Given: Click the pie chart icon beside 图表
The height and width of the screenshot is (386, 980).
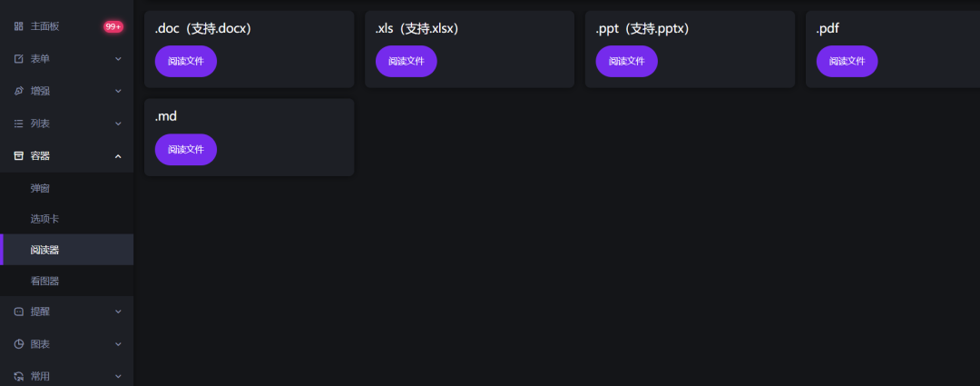Looking at the screenshot, I should pos(19,344).
